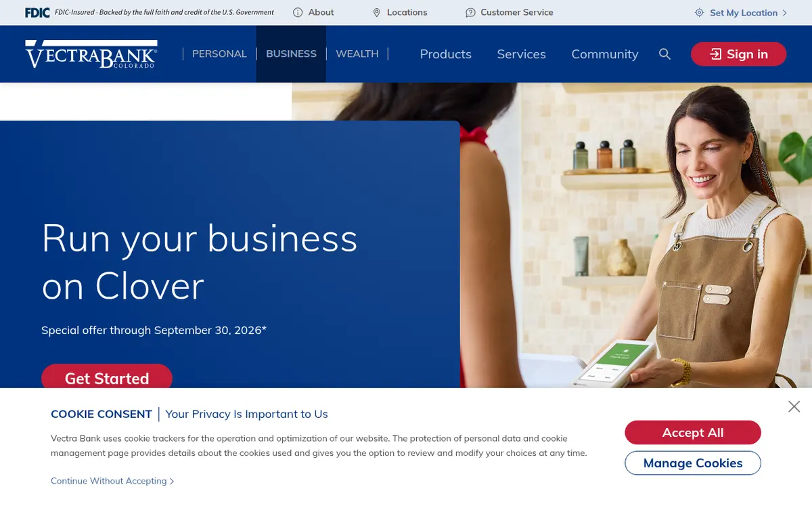Click Set My Location link text
This screenshot has width=812, height=508.
point(744,12)
